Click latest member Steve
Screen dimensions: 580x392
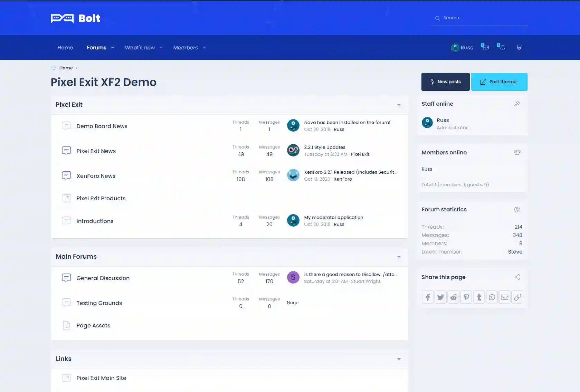[x=515, y=252]
